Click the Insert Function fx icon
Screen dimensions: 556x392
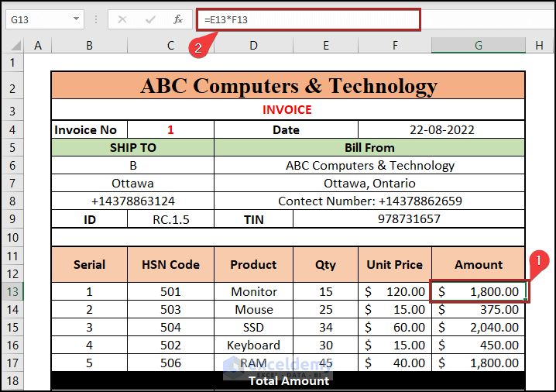tap(177, 19)
